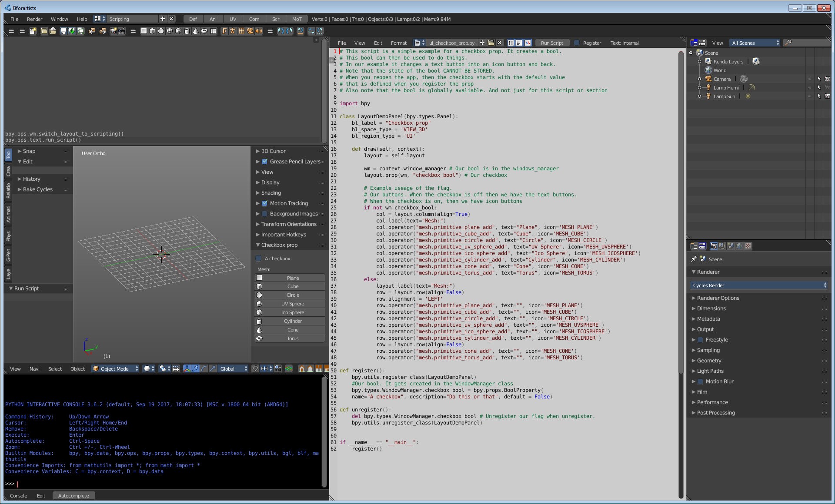
Task: Disable Motion Tracking checkbox
Action: click(264, 203)
